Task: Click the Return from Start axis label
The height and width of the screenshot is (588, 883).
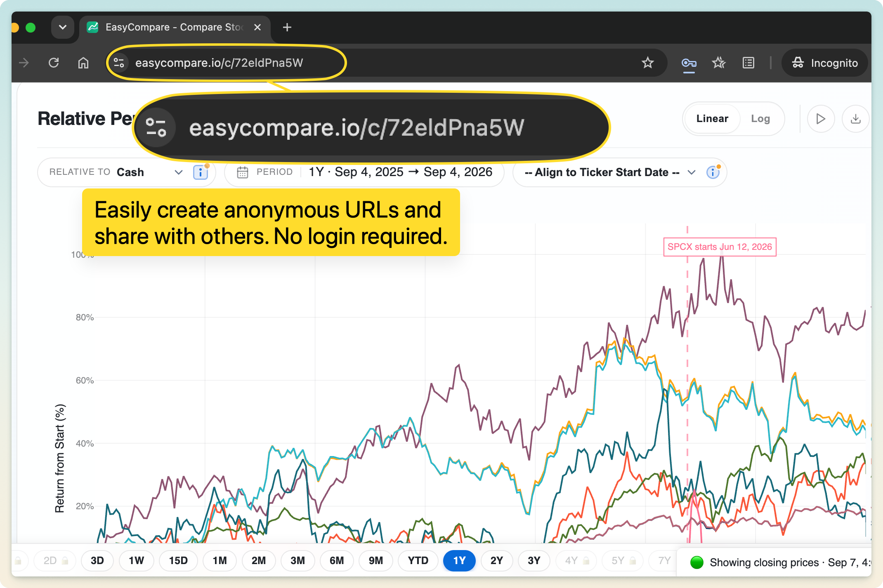Action: point(60,458)
